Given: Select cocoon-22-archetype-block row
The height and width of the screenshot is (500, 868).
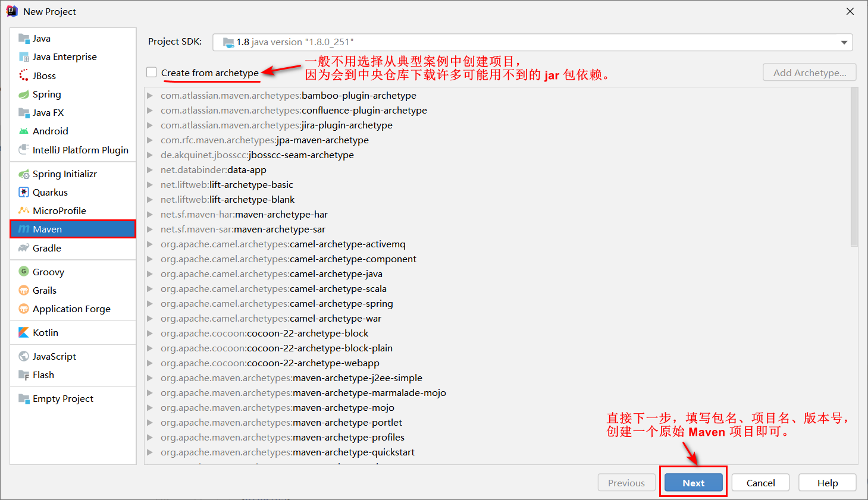Looking at the screenshot, I should coord(497,333).
